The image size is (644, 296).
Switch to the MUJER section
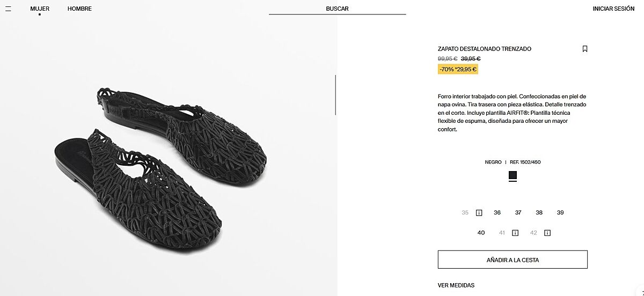point(40,9)
